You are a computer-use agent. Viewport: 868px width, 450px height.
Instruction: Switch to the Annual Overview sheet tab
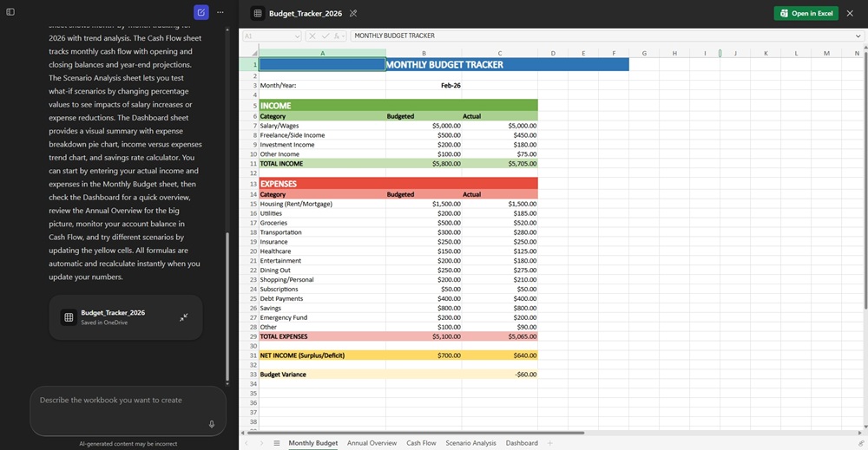point(372,443)
